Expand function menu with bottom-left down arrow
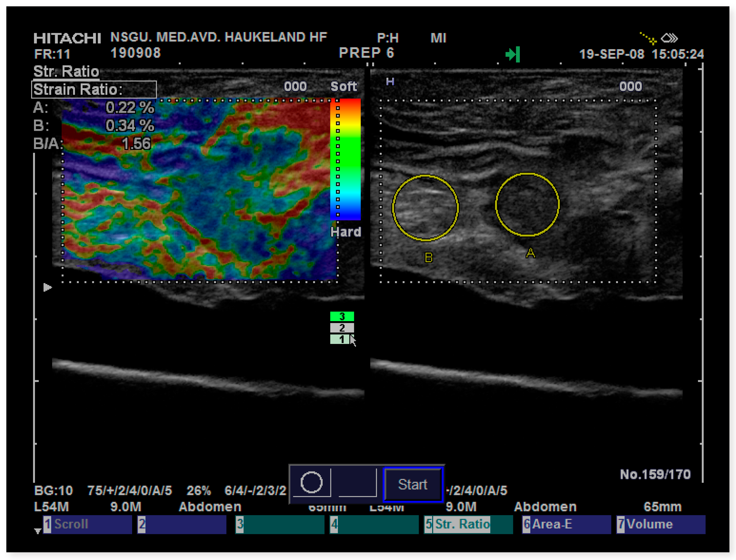The image size is (736, 560). (x=38, y=531)
